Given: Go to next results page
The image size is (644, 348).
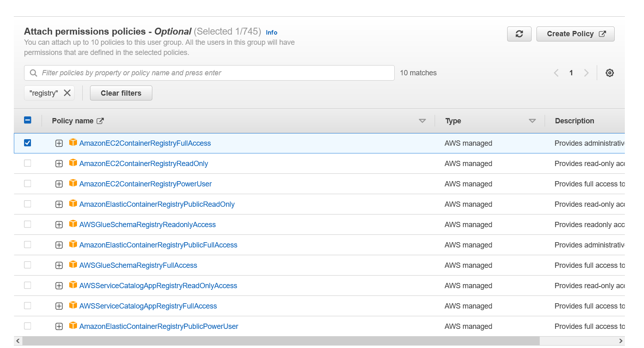Looking at the screenshot, I should click(x=586, y=73).
